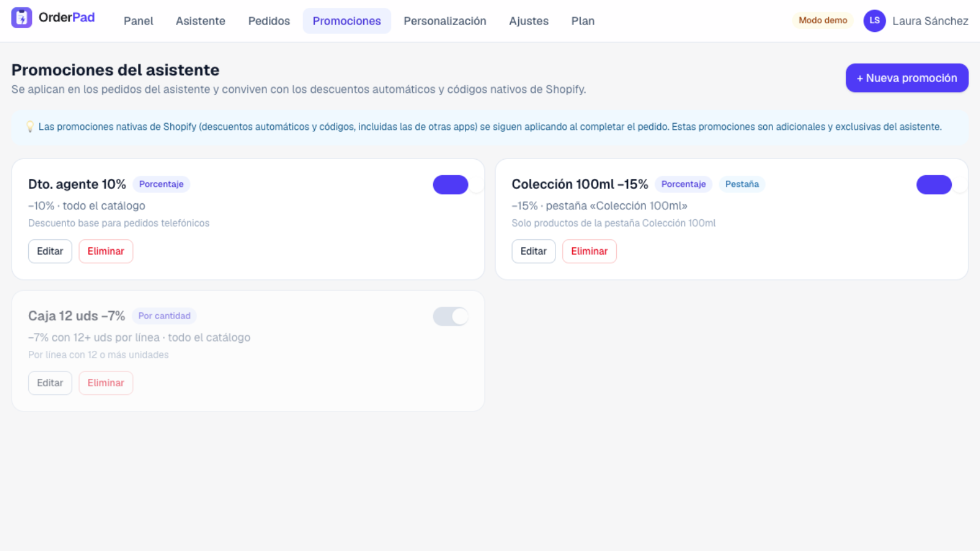
Task: Click the lightbulb icon in info banner
Action: point(29,127)
